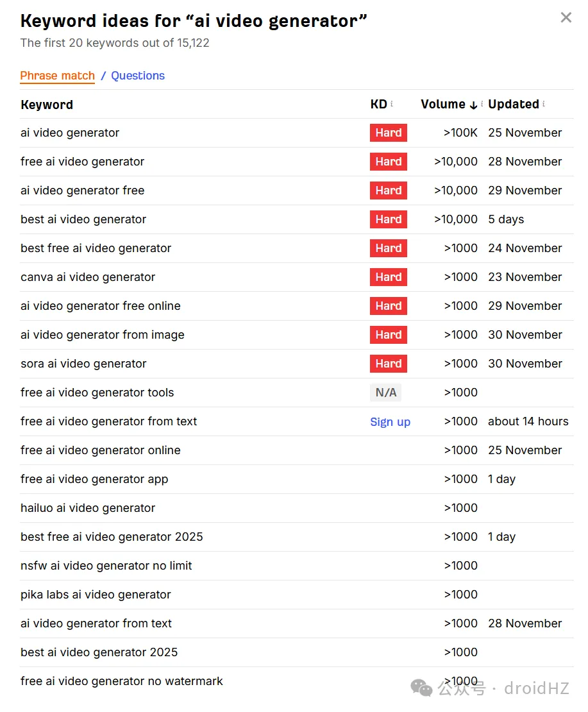Close the keyword ideas dialog

coord(566,18)
